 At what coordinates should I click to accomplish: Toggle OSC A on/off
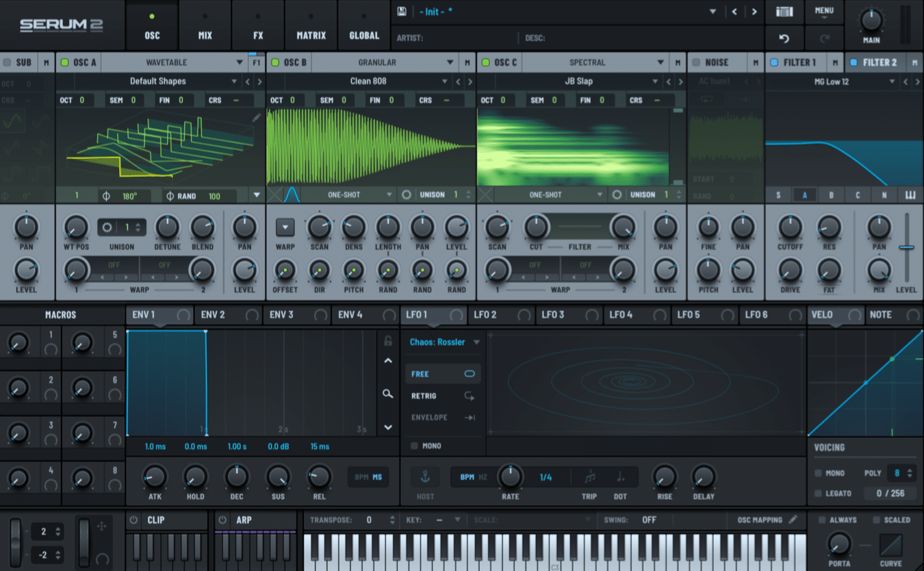[x=65, y=62]
